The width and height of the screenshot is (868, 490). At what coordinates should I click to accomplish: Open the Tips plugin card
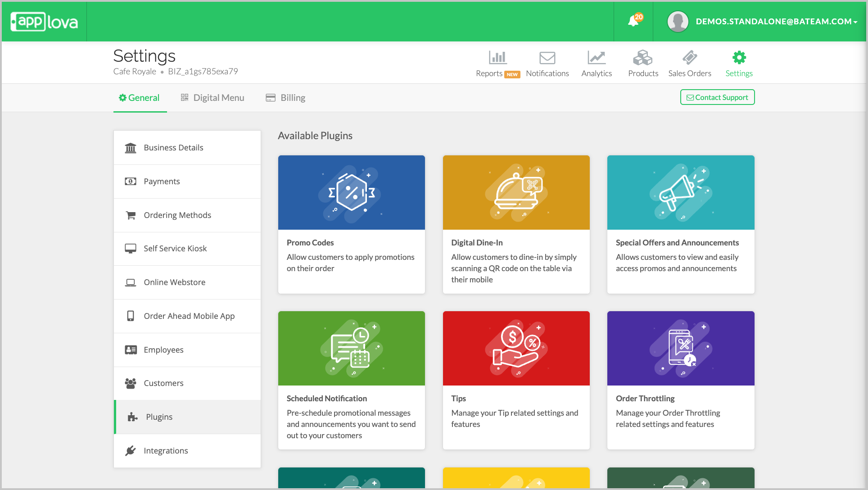coord(516,380)
